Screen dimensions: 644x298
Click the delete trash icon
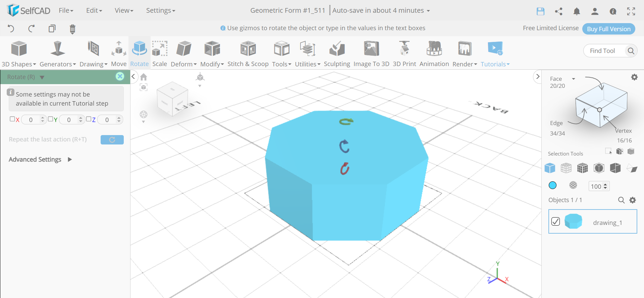pyautogui.click(x=72, y=29)
